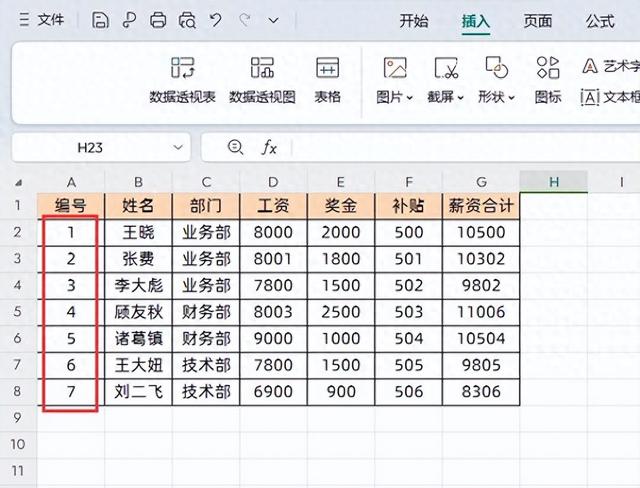Open the 形状 dropdown arrow
This screenshot has width=640, height=488.
click(x=511, y=98)
